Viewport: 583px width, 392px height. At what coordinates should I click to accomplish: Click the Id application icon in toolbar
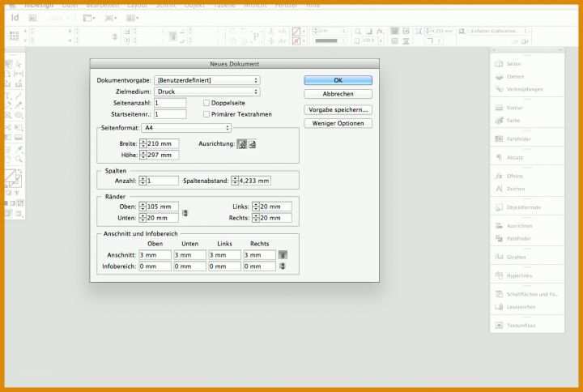[15, 18]
